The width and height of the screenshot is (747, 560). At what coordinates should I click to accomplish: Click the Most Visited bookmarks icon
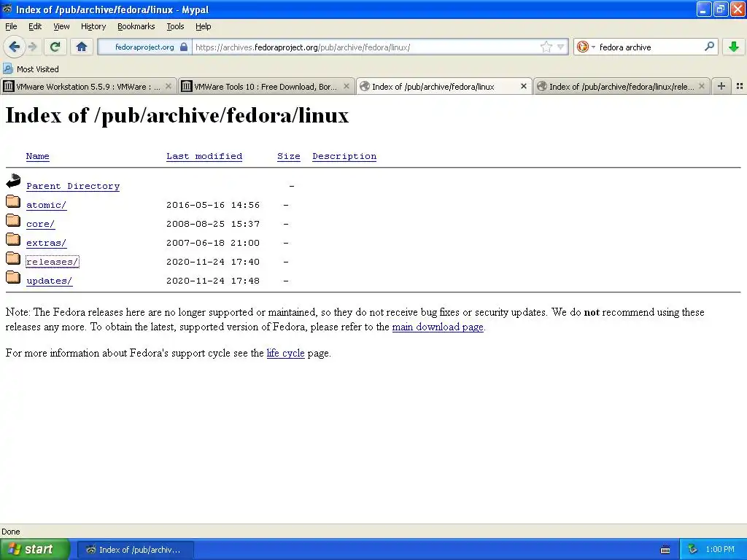pyautogui.click(x=7, y=69)
